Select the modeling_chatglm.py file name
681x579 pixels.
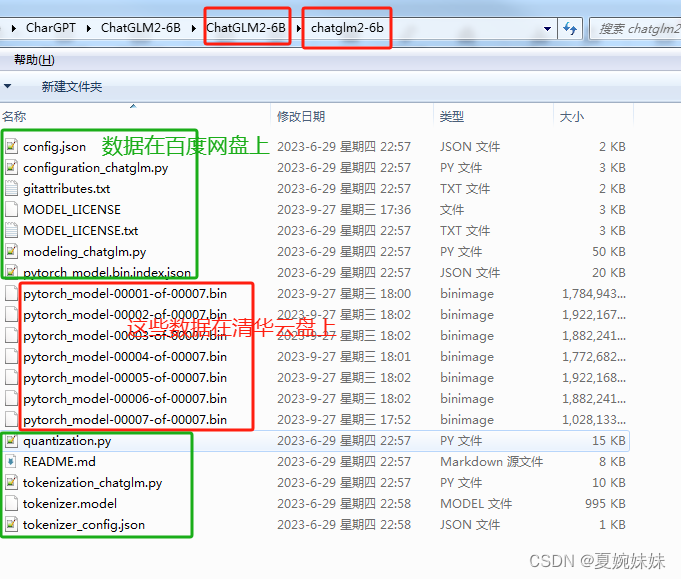[x=85, y=252]
